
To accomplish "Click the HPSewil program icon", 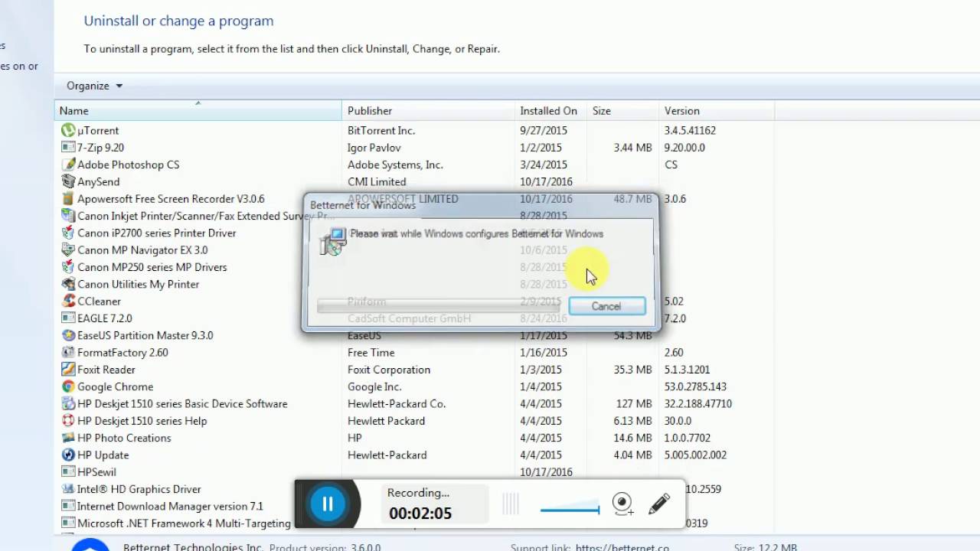I will pos(68,472).
